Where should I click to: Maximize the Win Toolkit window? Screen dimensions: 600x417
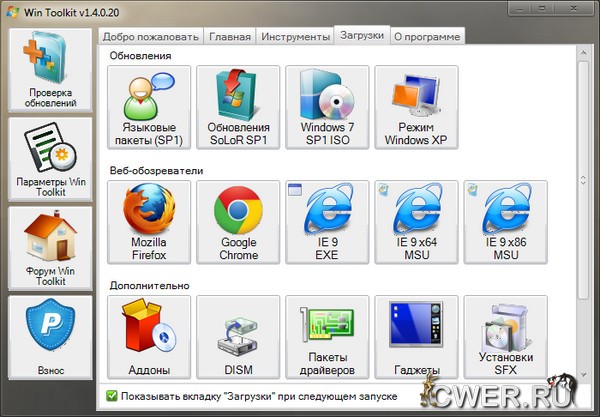coord(542,8)
